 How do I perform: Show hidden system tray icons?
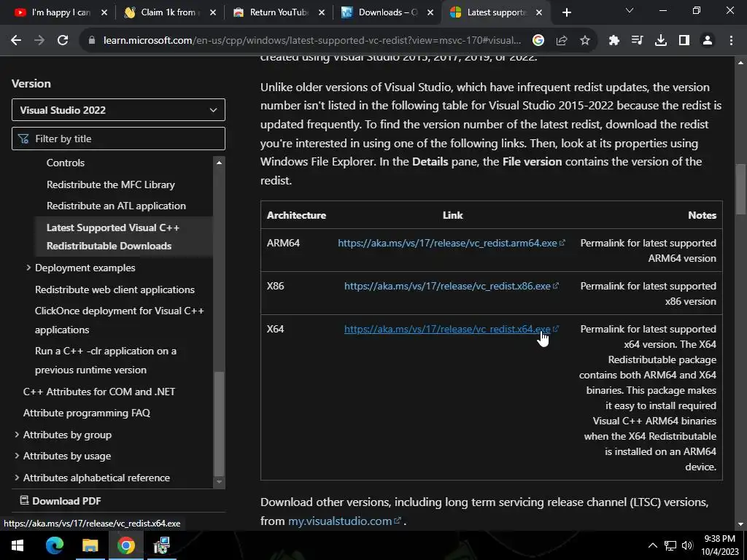click(x=653, y=545)
